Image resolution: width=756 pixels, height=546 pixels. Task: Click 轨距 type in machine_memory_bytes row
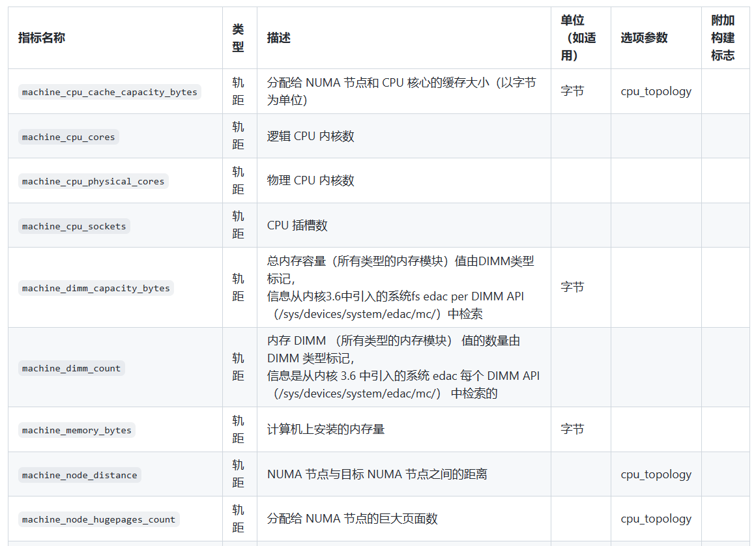pos(238,429)
